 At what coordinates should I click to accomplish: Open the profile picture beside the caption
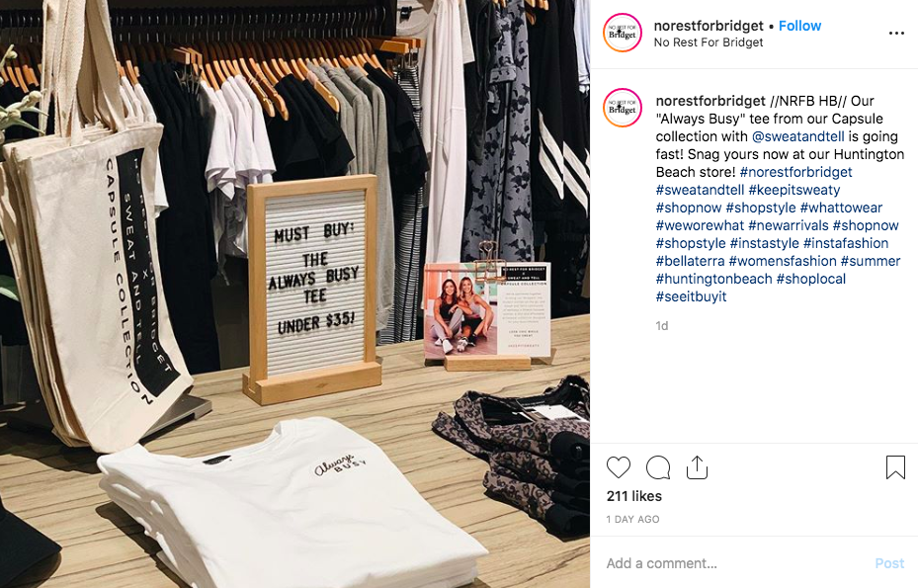point(623,108)
